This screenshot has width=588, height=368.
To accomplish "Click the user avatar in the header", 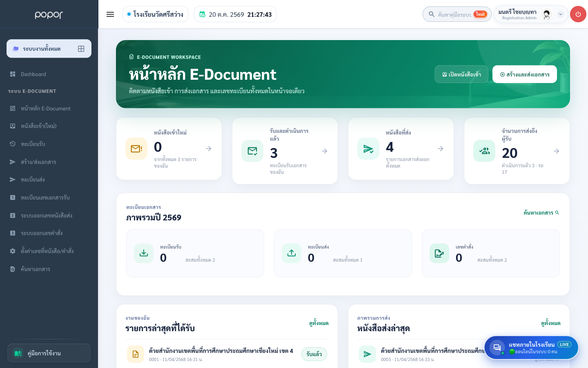I will pos(547,14).
